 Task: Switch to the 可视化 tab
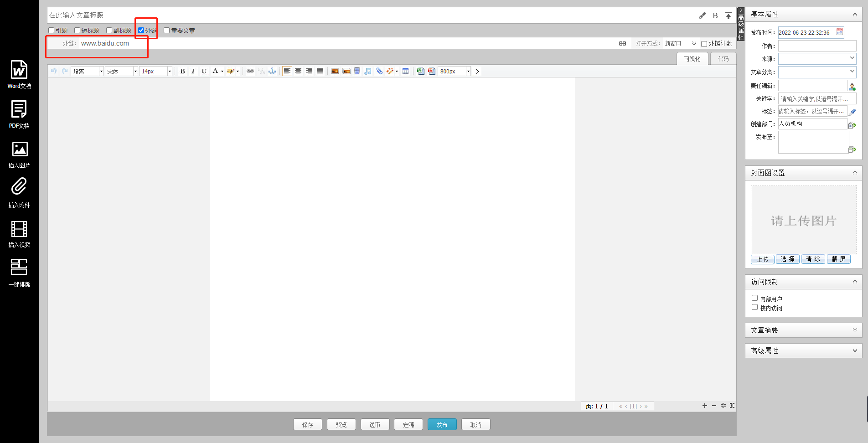pyautogui.click(x=692, y=59)
